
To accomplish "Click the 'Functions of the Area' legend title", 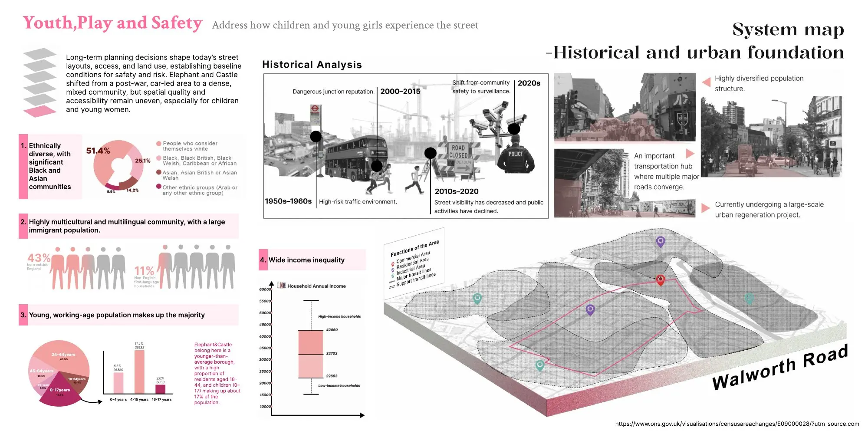I will [x=414, y=248].
